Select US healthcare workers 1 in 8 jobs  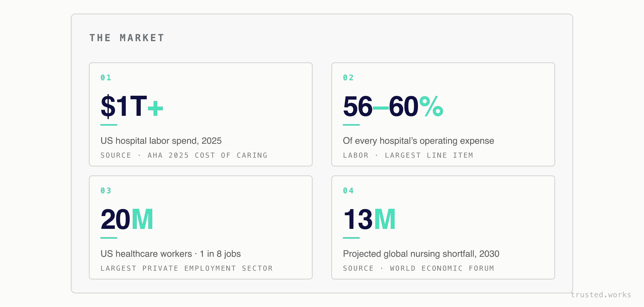[x=171, y=254]
